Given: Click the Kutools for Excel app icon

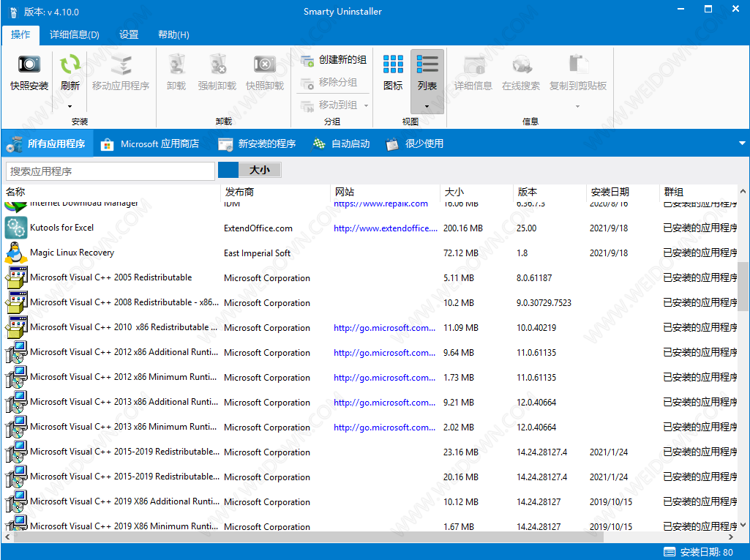Looking at the screenshot, I should (x=16, y=228).
